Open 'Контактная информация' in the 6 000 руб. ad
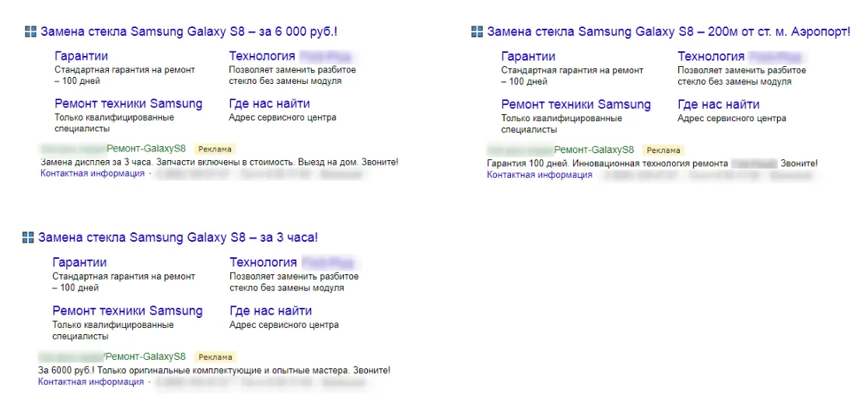Image resolution: width=868 pixels, height=415 pixels. 93,174
